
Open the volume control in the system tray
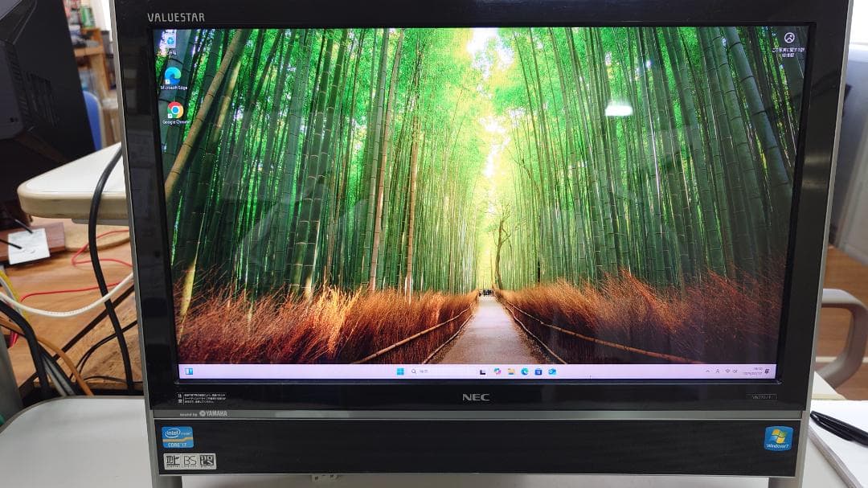735,370
